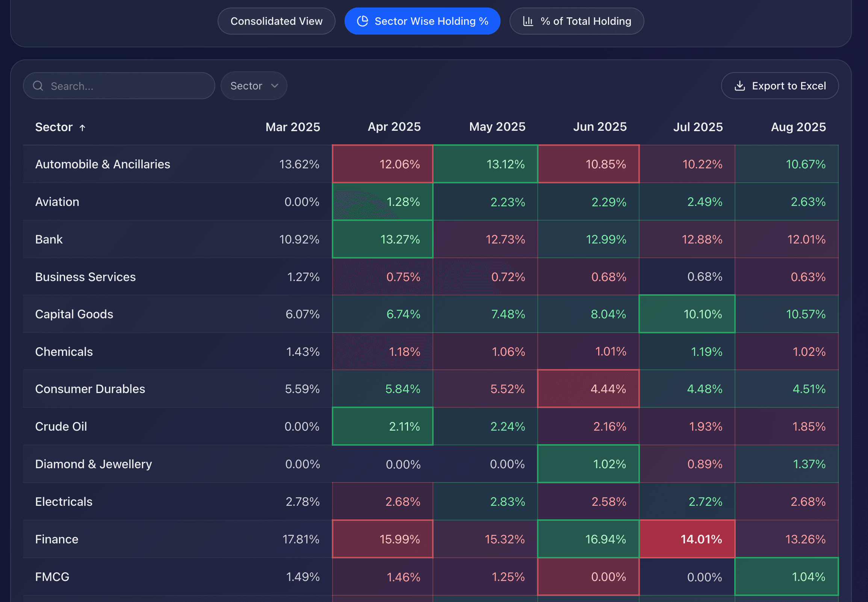Switch to % of Total Holding tab
868x602 pixels.
(x=577, y=21)
